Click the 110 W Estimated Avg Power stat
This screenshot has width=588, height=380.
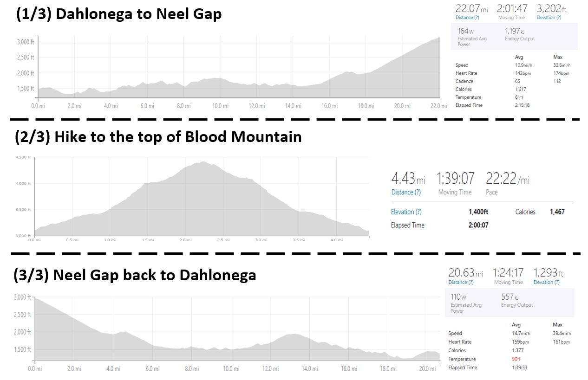465,299
